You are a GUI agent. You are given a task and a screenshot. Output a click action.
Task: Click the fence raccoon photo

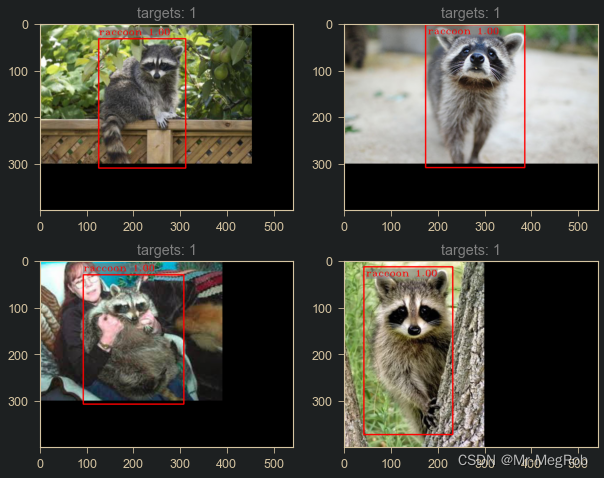click(x=146, y=94)
